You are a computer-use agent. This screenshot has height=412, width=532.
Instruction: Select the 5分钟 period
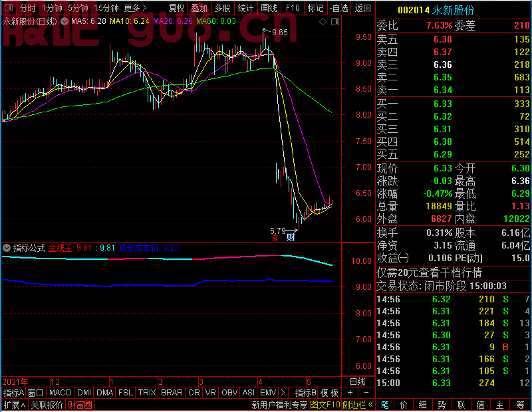78,8
